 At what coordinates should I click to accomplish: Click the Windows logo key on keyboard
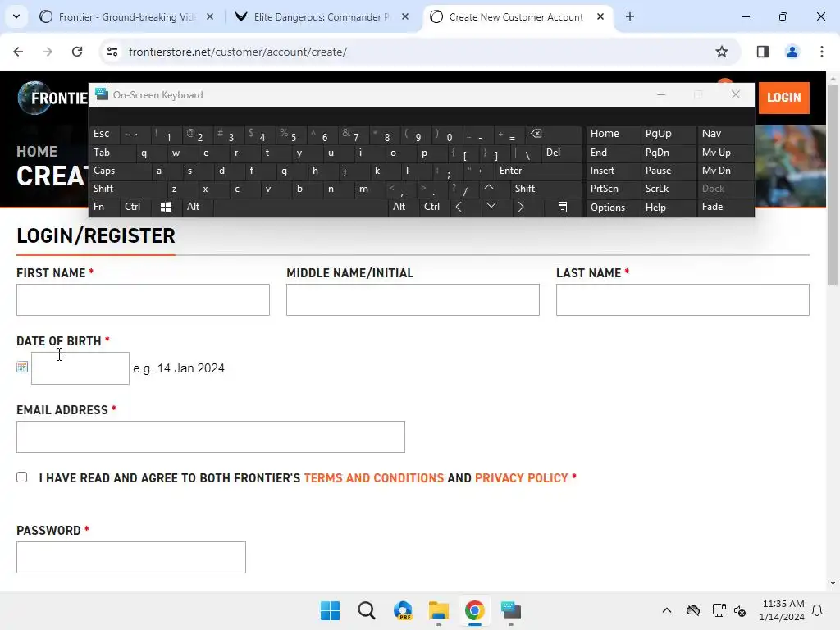(x=166, y=208)
